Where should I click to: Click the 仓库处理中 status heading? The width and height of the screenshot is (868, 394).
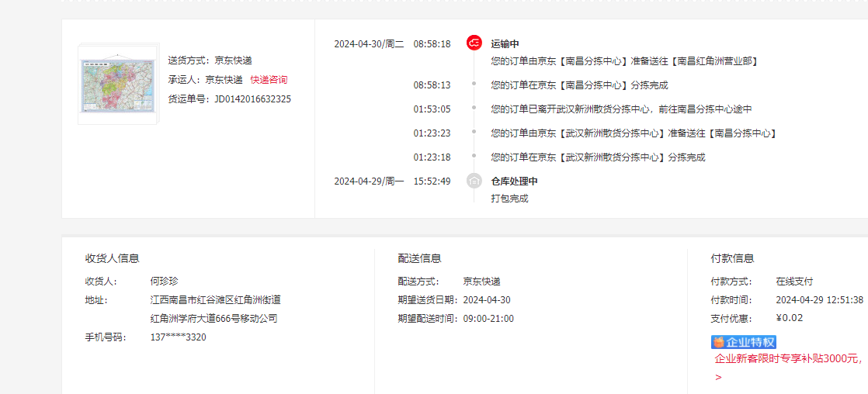514,181
